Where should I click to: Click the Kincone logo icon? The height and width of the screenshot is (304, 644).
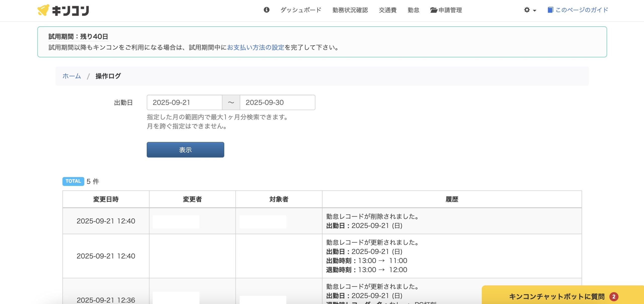coord(43,10)
